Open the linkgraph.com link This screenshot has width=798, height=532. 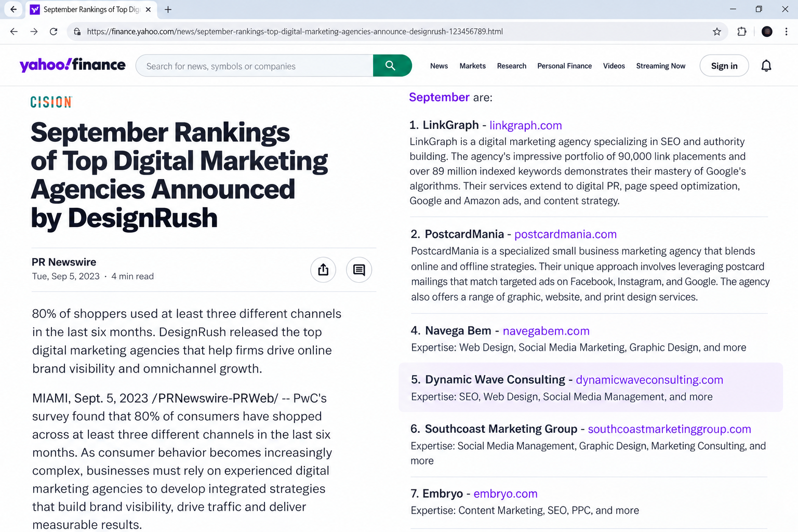click(525, 125)
